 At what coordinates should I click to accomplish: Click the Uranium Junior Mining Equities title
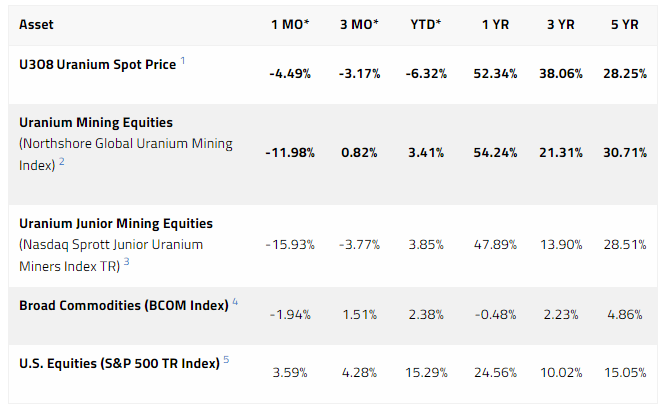(x=116, y=223)
